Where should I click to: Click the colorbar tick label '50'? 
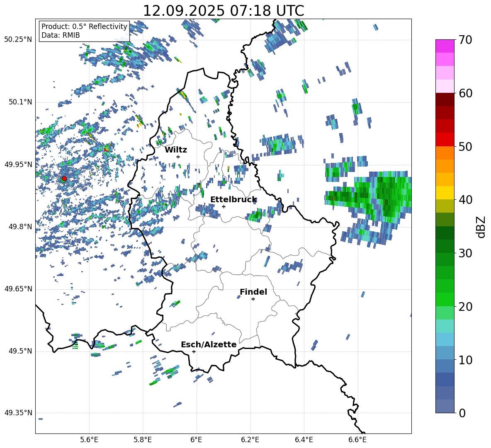tap(466, 147)
